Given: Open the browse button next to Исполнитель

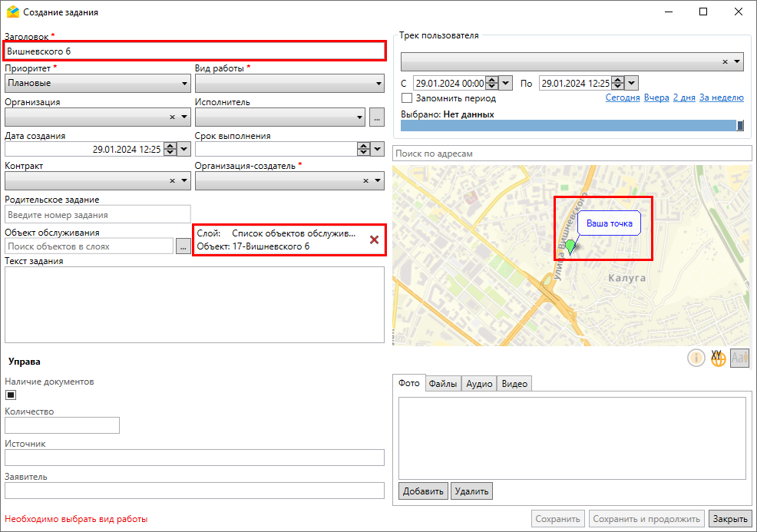Looking at the screenshot, I should pyautogui.click(x=375, y=117).
